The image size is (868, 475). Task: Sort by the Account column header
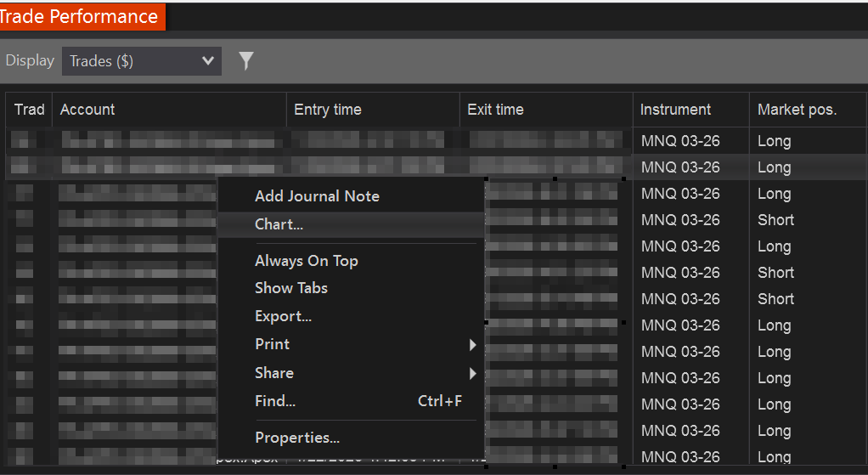coord(169,110)
